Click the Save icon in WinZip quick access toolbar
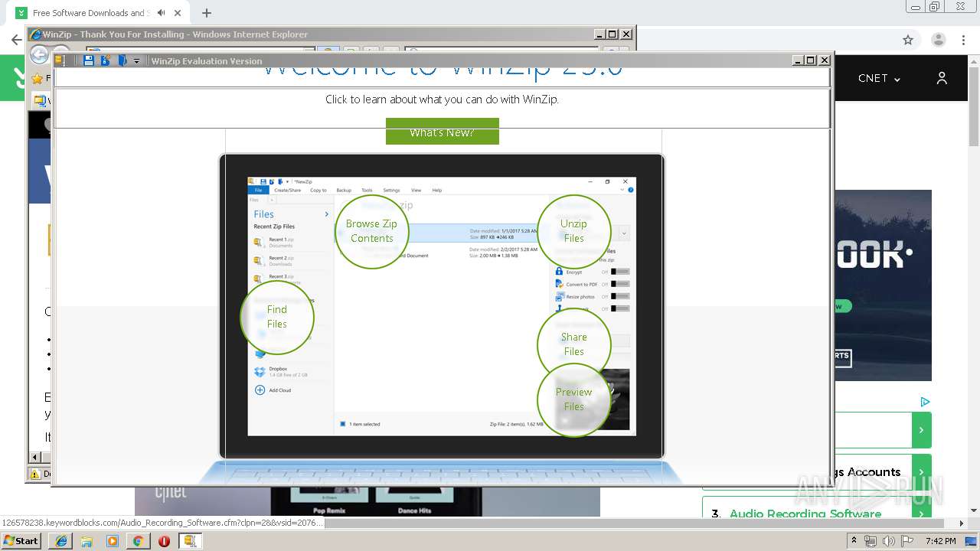This screenshot has height=551, width=980. [x=89, y=60]
